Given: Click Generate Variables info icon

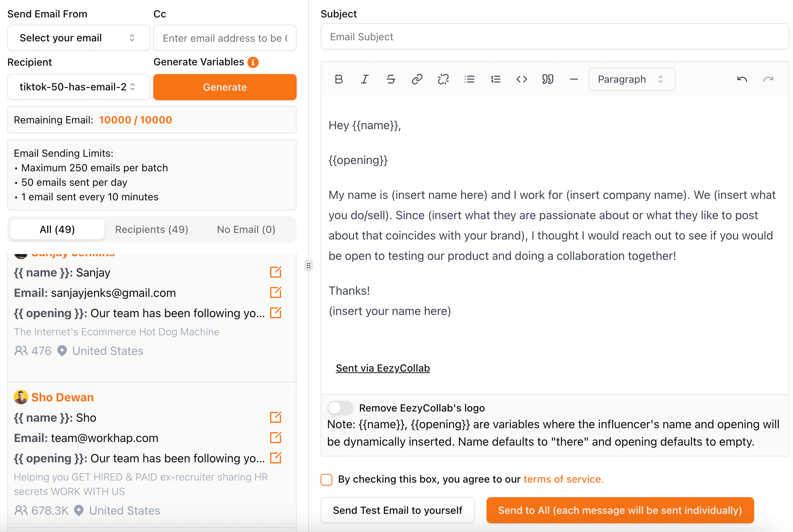Looking at the screenshot, I should click(x=253, y=62).
